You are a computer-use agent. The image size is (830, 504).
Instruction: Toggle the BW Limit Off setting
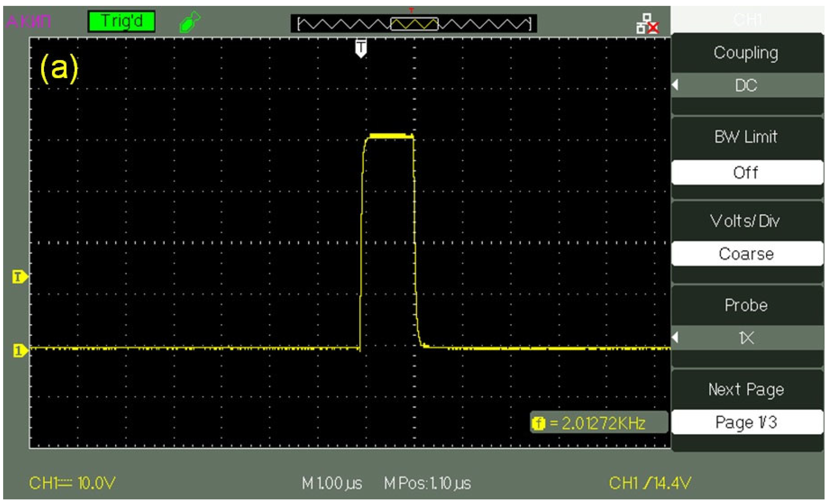746,172
